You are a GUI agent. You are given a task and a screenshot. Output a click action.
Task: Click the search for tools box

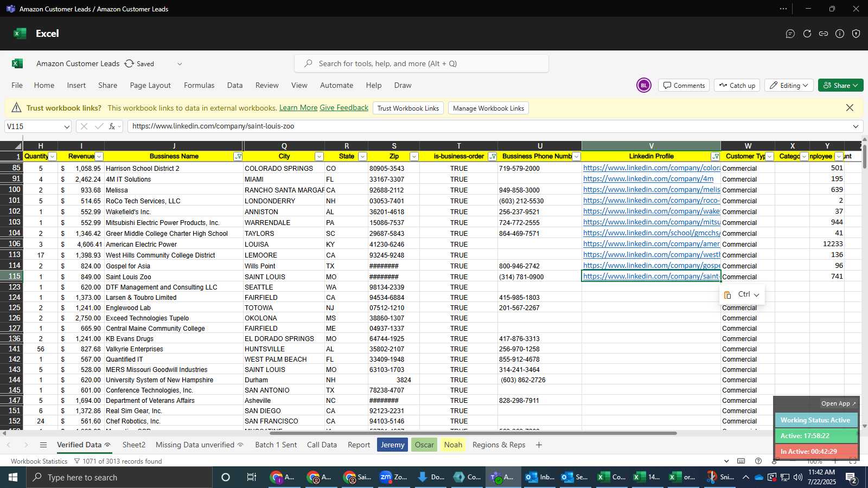[422, 63]
